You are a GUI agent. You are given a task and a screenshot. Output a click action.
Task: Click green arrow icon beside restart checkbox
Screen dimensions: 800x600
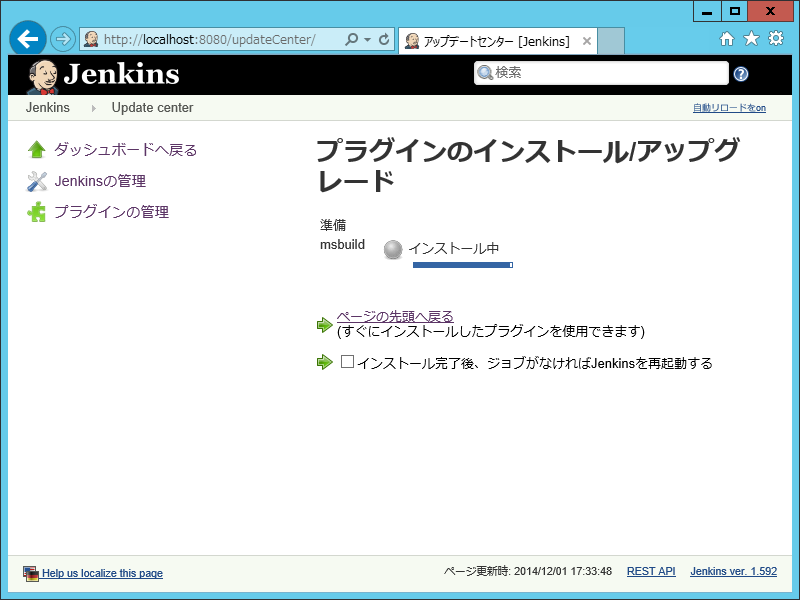[x=324, y=362]
